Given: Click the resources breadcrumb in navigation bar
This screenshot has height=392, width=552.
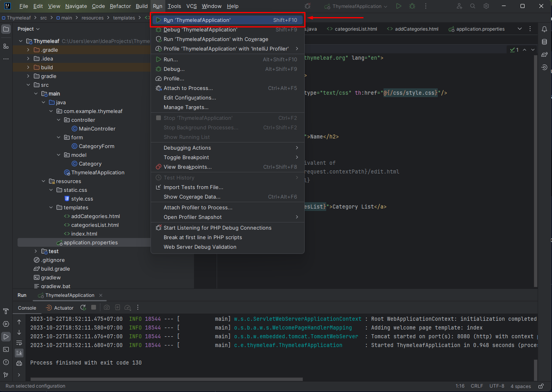Looking at the screenshot, I should 92,18.
